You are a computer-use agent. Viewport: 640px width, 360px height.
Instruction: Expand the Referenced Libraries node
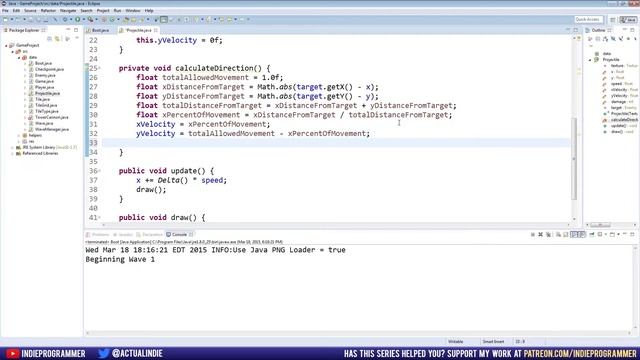[x=13, y=153]
